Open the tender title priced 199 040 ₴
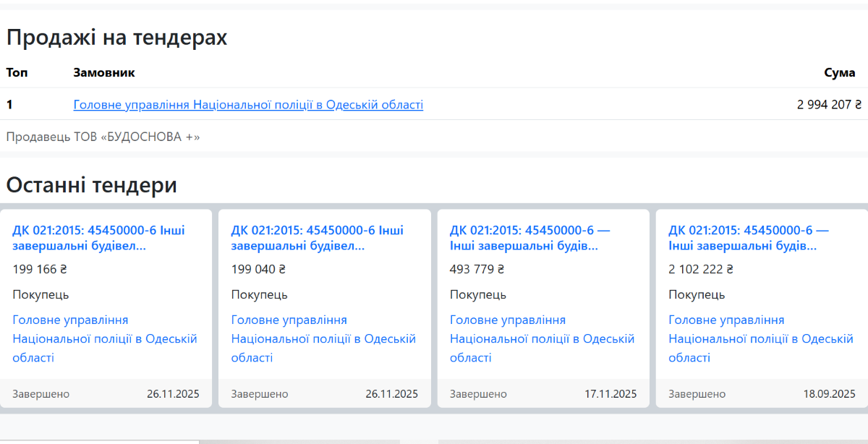868x444 pixels. coord(317,238)
